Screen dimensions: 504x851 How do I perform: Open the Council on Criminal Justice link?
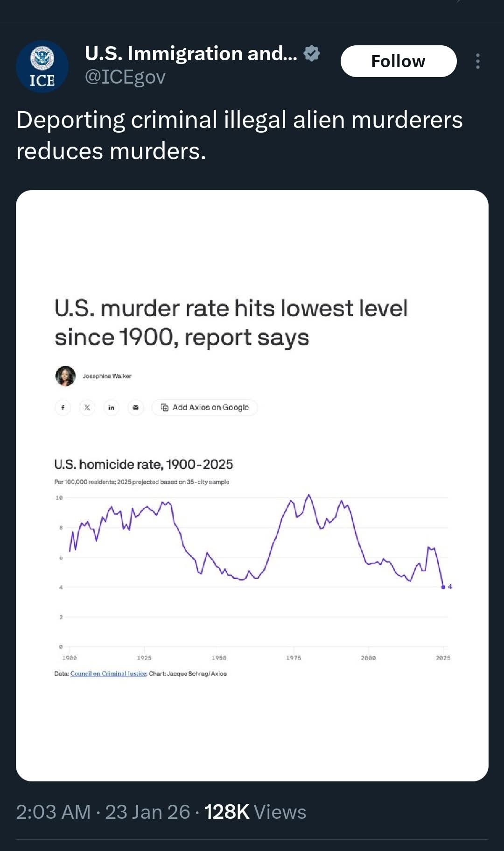click(x=109, y=674)
